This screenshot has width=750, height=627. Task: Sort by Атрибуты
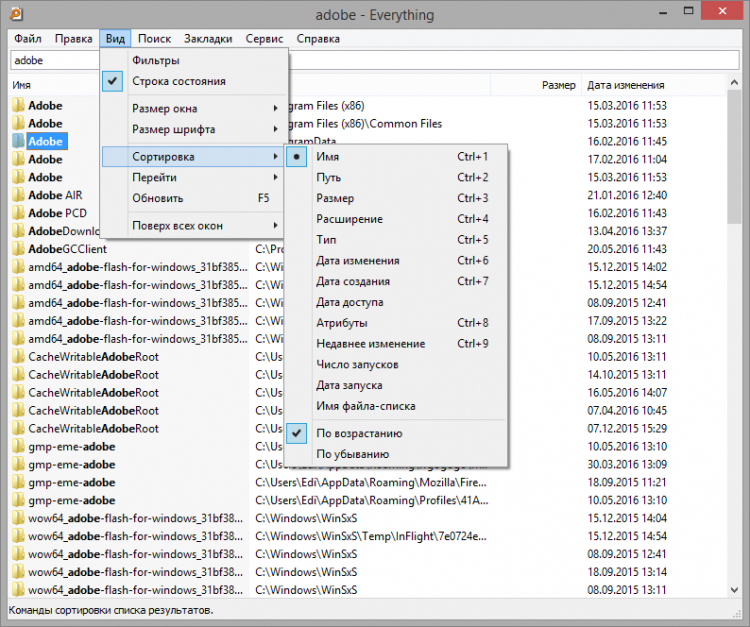coord(397,323)
